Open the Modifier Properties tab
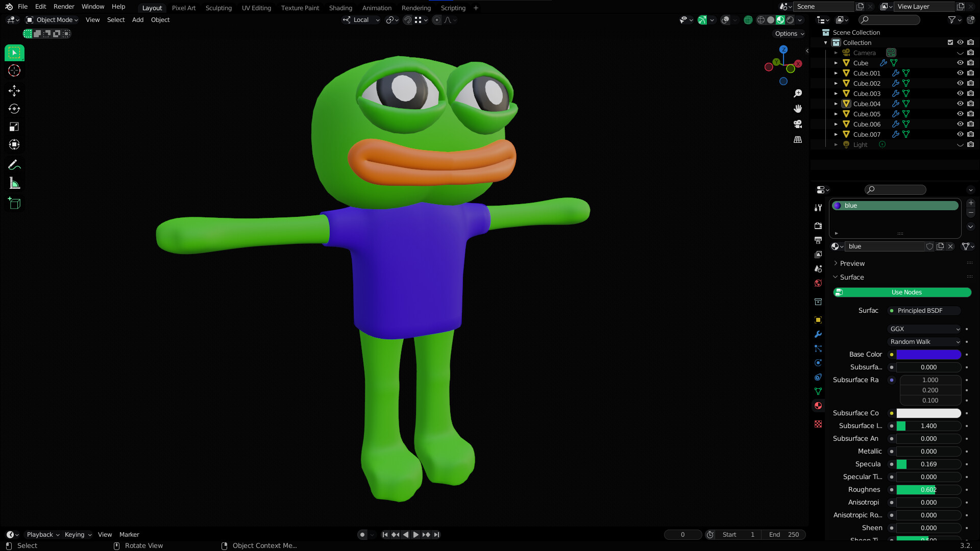The height and width of the screenshot is (551, 980). [818, 334]
